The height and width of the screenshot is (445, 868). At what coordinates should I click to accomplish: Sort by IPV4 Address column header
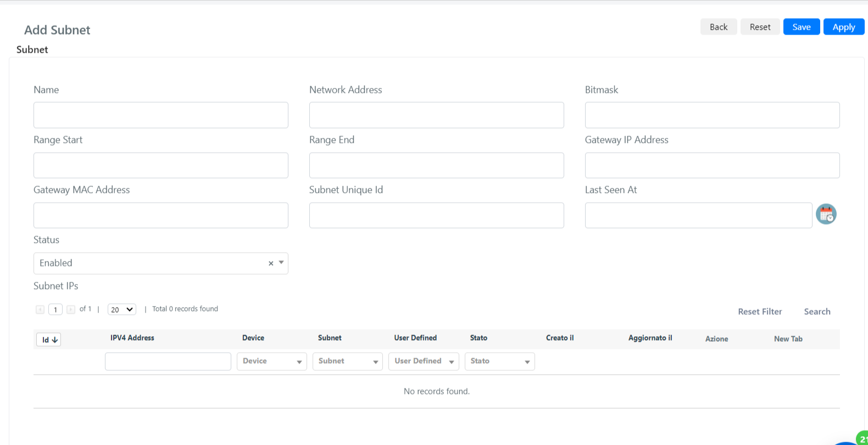[x=132, y=338]
